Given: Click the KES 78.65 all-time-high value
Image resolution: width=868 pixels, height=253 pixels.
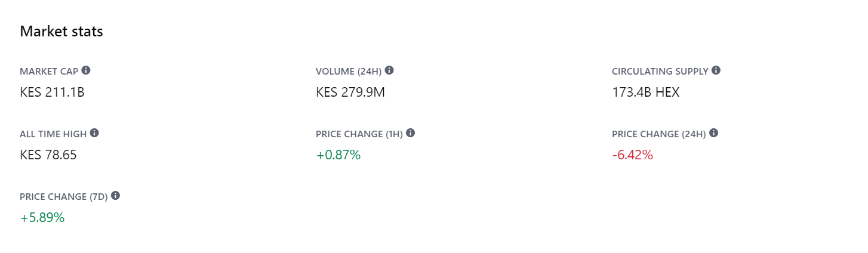Looking at the screenshot, I should (48, 155).
